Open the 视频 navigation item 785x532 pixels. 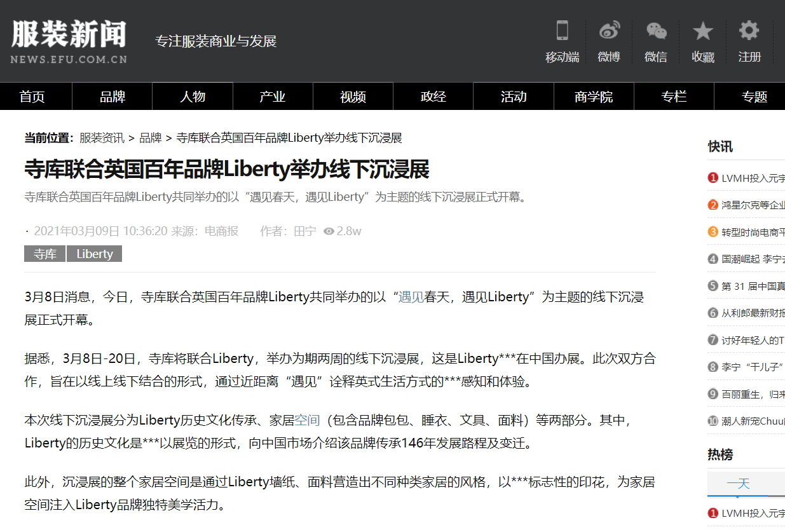[353, 97]
